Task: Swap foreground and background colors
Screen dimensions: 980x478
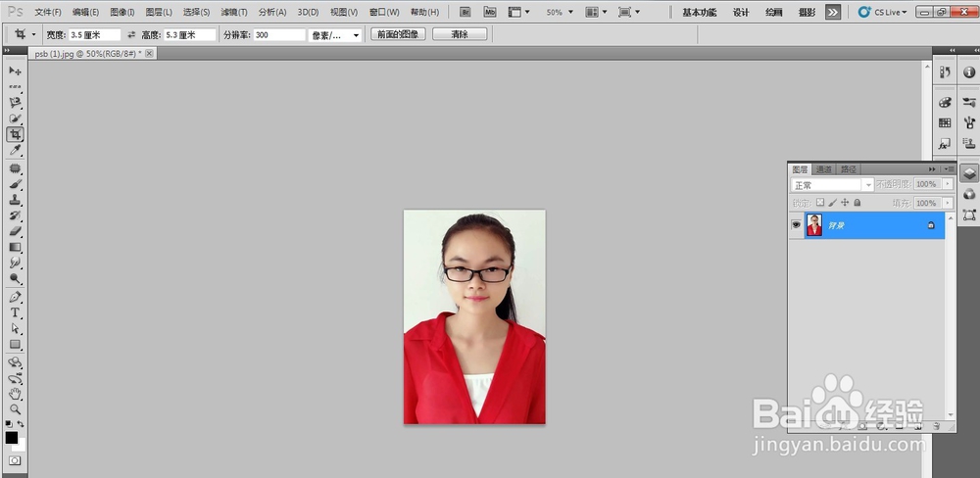Action: (x=21, y=424)
